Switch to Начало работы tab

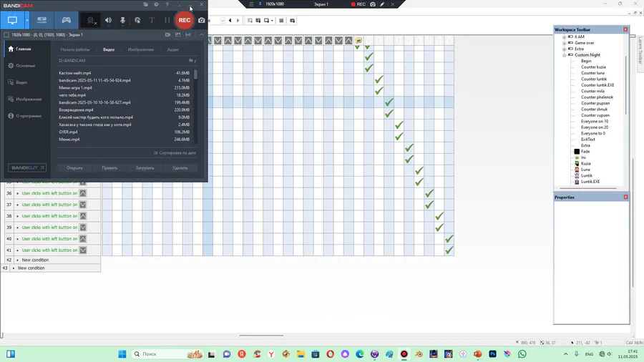click(74, 49)
